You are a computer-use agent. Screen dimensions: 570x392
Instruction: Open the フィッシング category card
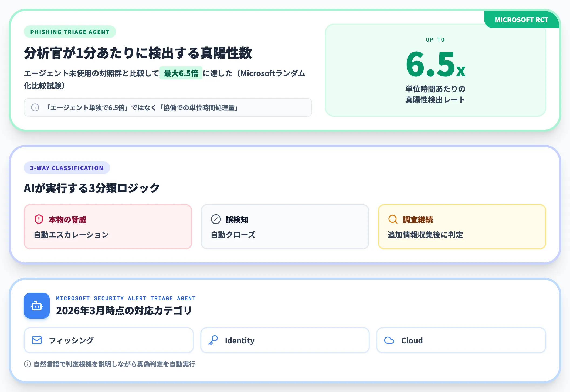point(109,340)
